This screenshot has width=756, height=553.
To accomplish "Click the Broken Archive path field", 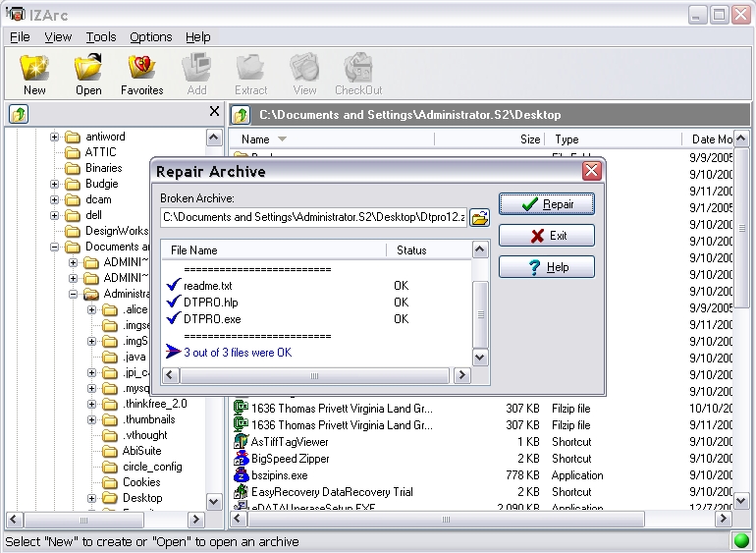I will pyautogui.click(x=314, y=217).
